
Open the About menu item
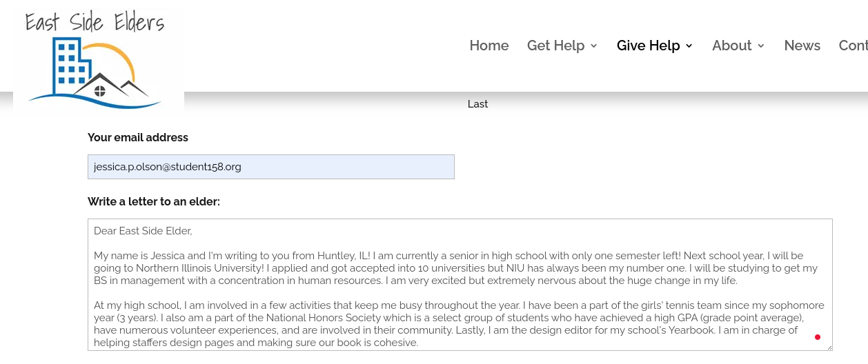(x=732, y=45)
